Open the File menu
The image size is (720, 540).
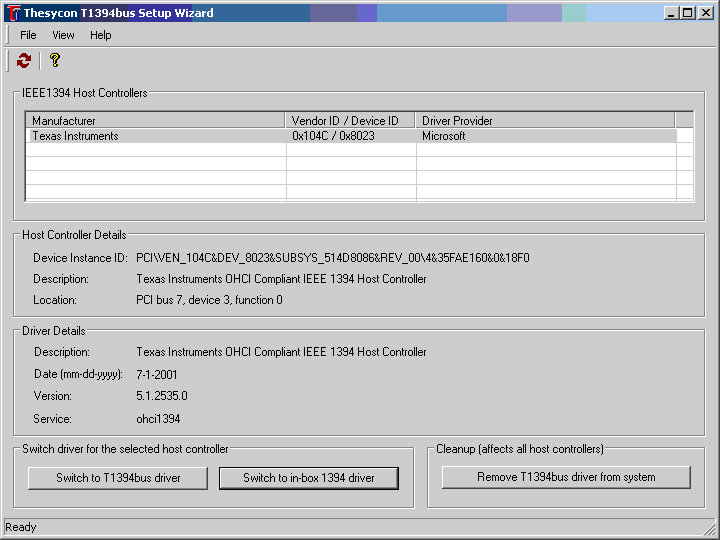28,35
